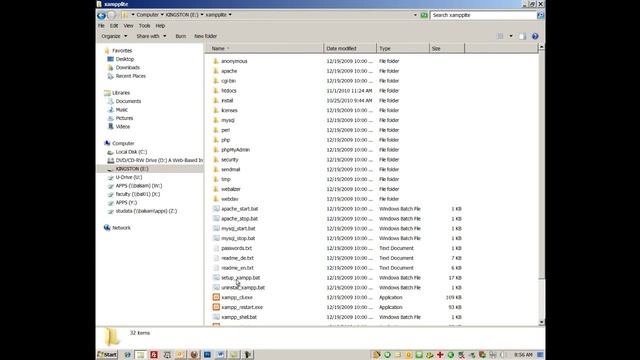Select Recent Places under Favorites
640x360 pixels.
(131, 76)
